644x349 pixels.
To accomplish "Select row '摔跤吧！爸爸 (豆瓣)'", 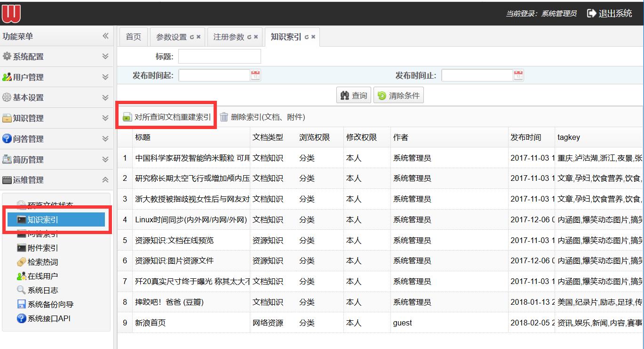I will point(380,302).
